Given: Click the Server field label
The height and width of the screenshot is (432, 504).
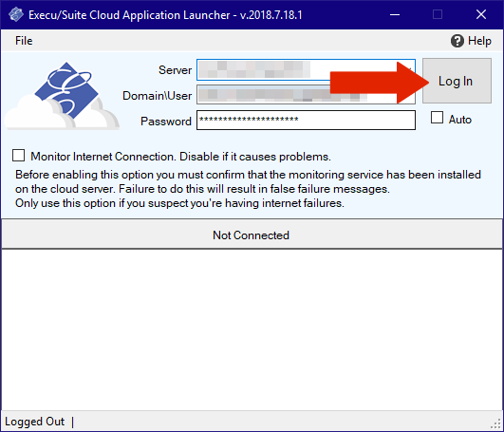Looking at the screenshot, I should click(176, 70).
